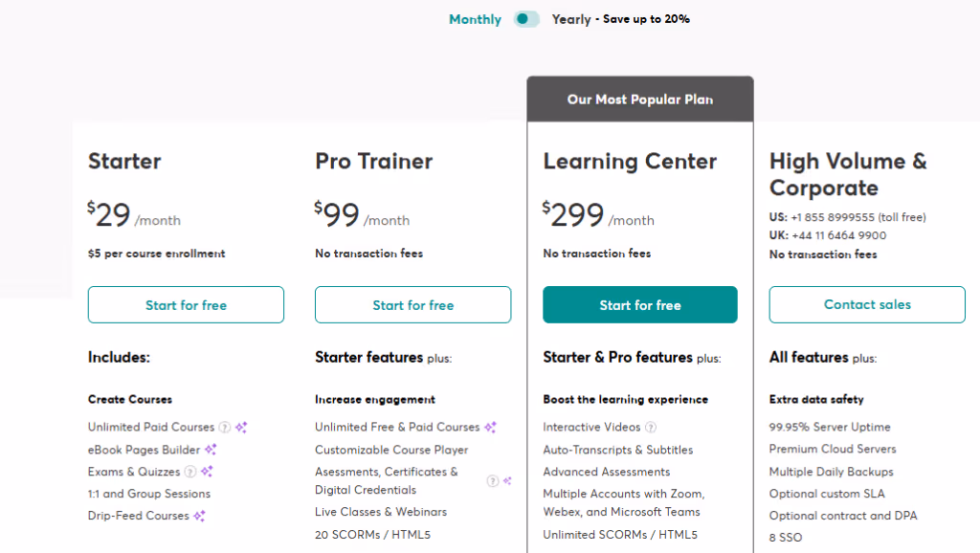
Task: Switch billing from Monthly to Yearly
Action: [x=527, y=18]
